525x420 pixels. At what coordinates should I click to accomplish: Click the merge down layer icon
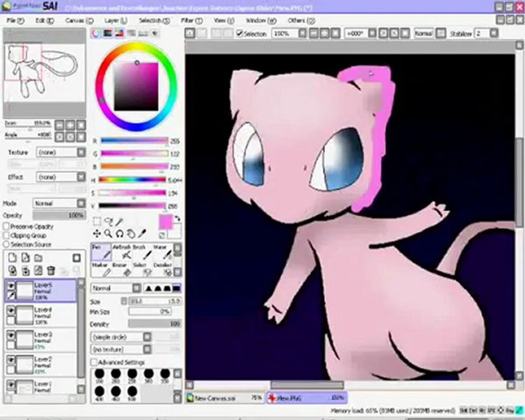click(26, 270)
